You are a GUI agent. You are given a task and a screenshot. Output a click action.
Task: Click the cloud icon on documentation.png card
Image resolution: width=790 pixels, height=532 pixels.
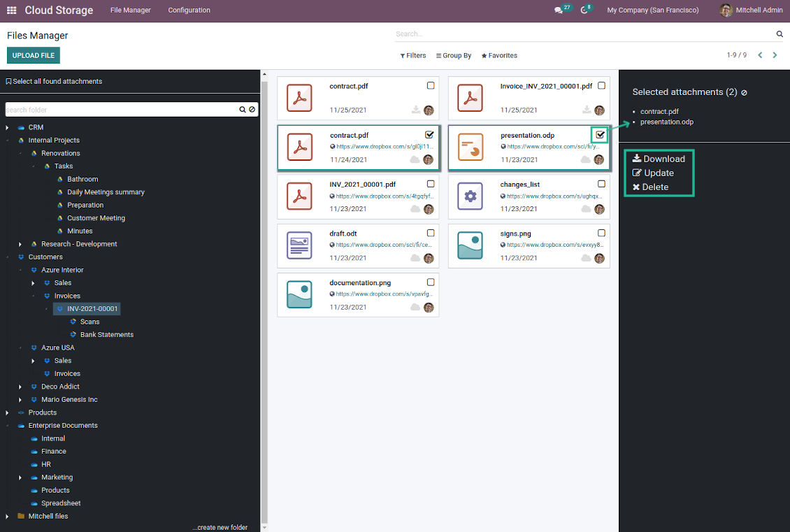(415, 307)
